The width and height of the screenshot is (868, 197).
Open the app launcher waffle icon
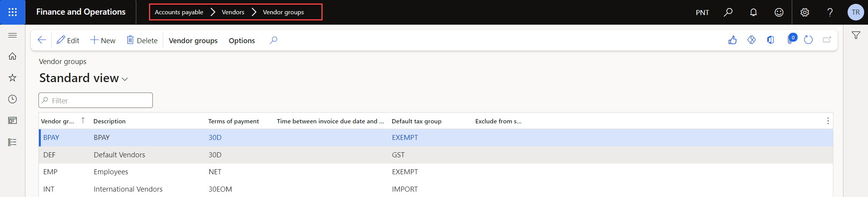[x=13, y=12]
